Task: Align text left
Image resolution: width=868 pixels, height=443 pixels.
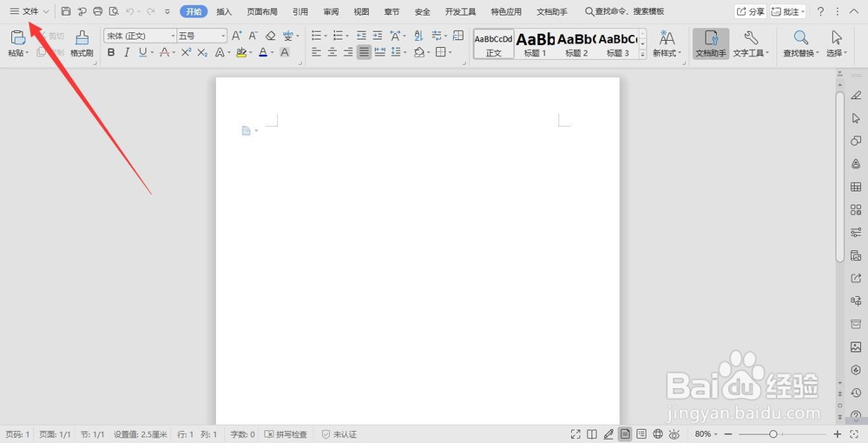Action: point(316,53)
